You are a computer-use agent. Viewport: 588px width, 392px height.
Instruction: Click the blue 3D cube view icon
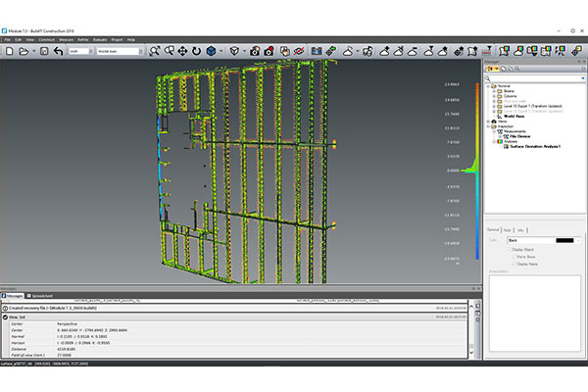(x=211, y=50)
